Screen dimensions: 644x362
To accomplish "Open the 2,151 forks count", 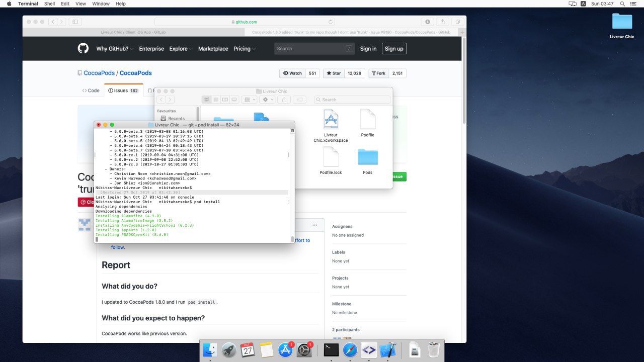I will [x=397, y=73].
